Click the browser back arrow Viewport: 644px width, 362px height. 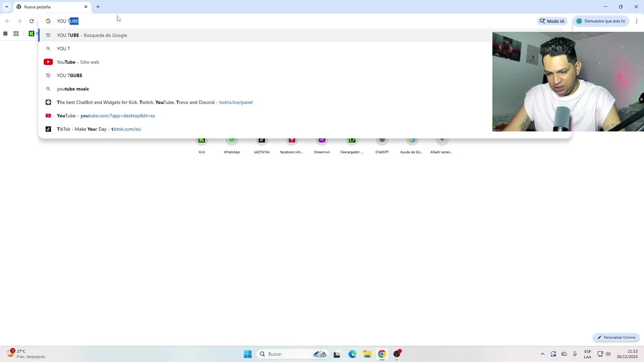pos(8,21)
